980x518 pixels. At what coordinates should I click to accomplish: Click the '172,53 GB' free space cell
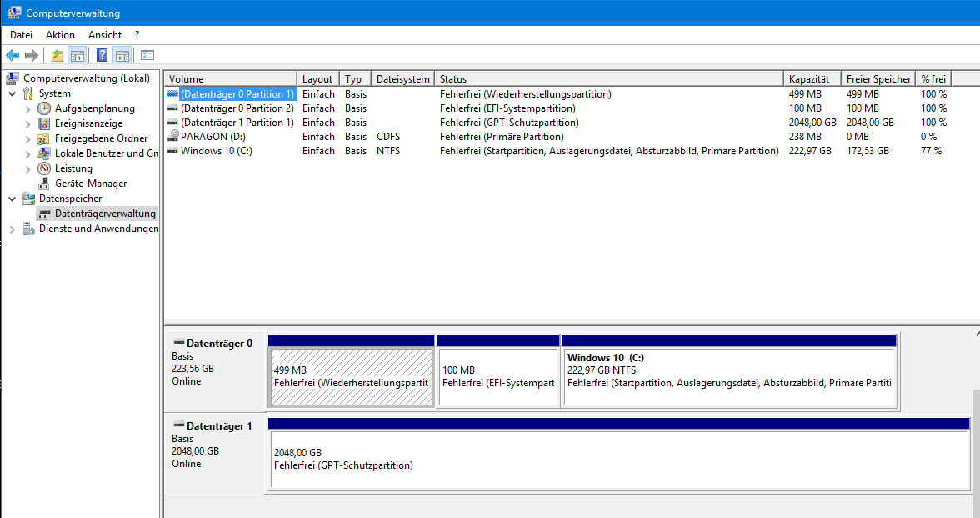click(x=867, y=151)
